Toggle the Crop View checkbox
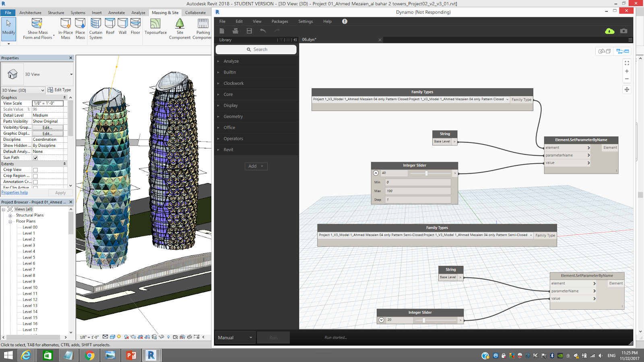Screen dimensions: 644x362 pyautogui.click(x=36, y=169)
